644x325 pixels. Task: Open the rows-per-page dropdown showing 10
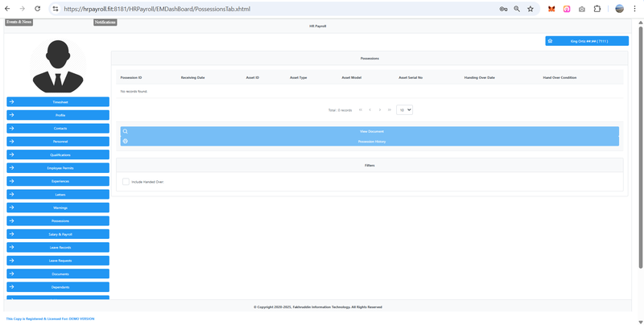point(404,109)
